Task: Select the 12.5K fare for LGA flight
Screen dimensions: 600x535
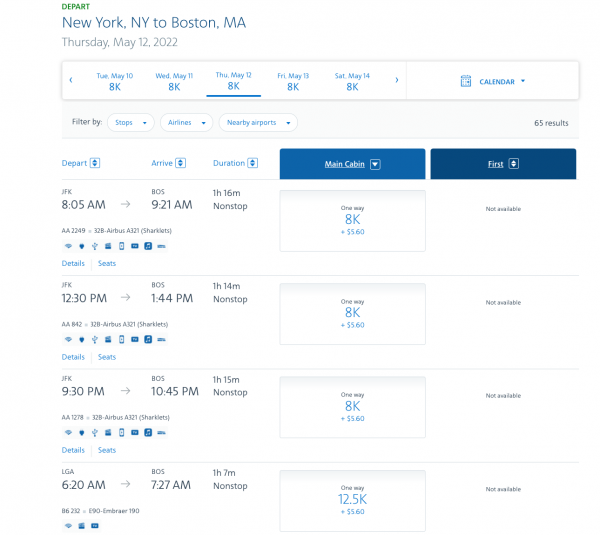Action: [352, 499]
